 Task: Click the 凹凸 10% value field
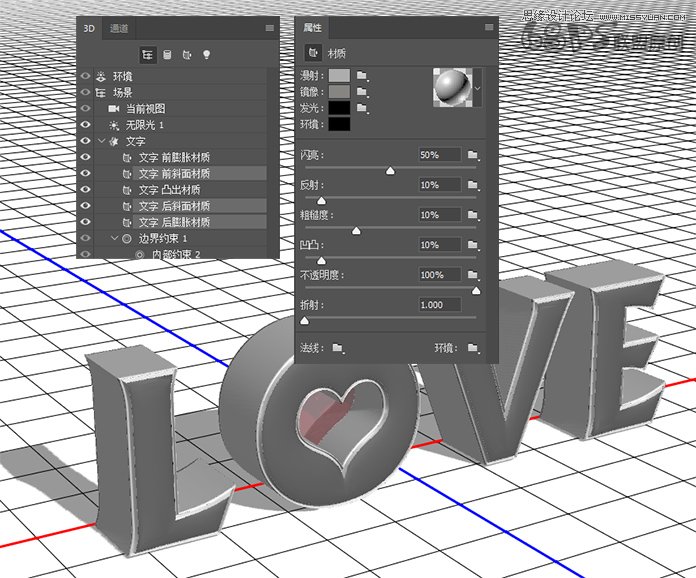click(440, 245)
